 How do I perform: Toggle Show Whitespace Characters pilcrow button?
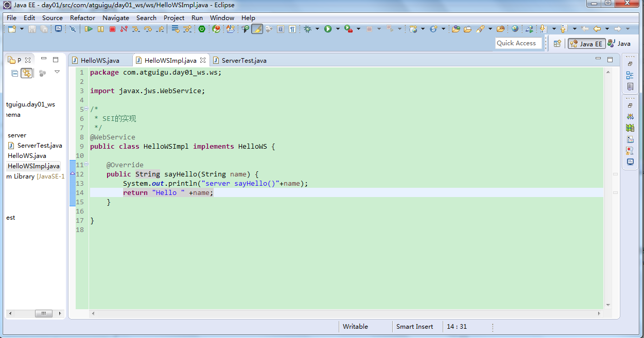point(292,29)
